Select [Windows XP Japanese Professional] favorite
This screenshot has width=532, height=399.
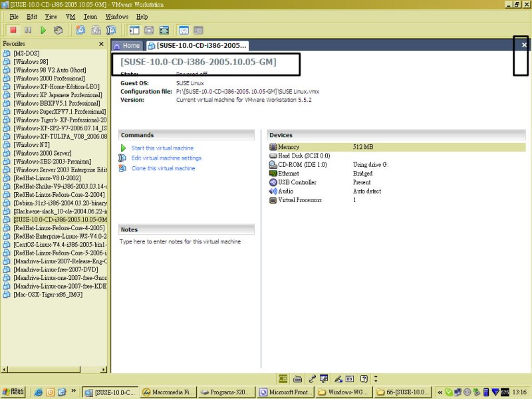coord(58,94)
